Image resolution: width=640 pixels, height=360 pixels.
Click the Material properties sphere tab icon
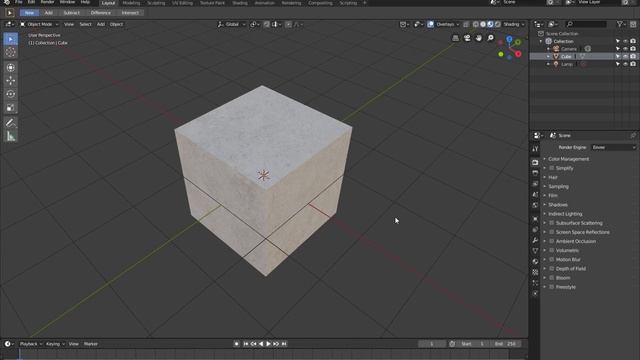pos(535,261)
